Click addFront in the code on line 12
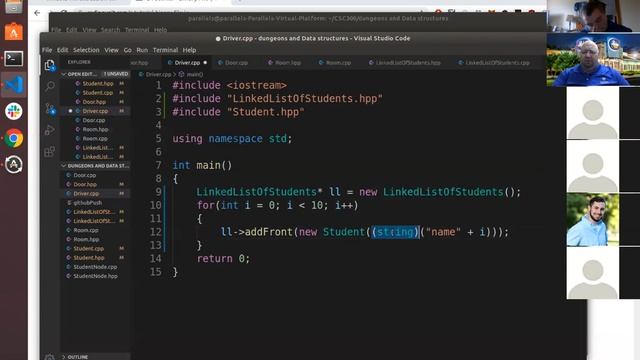The width and height of the screenshot is (640, 360). (x=269, y=232)
